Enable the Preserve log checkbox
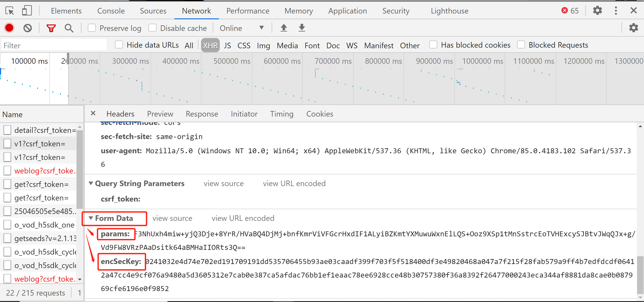This screenshot has width=644, height=302. point(92,28)
